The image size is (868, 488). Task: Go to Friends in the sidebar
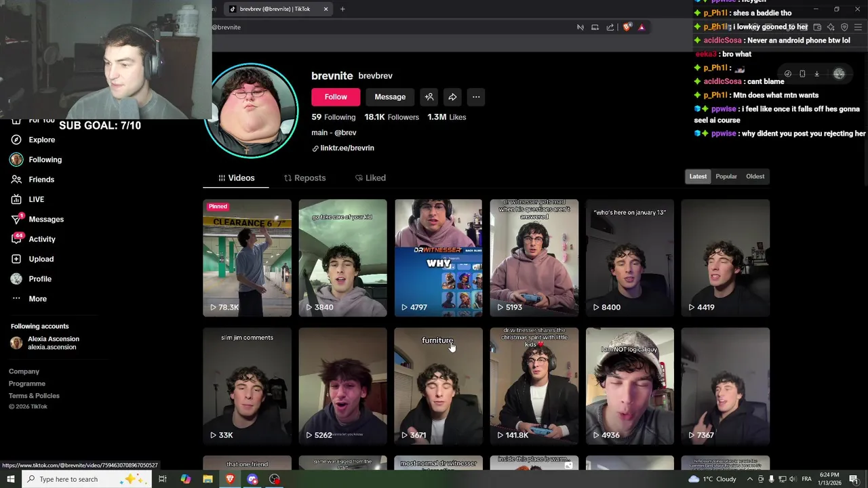click(x=33, y=180)
